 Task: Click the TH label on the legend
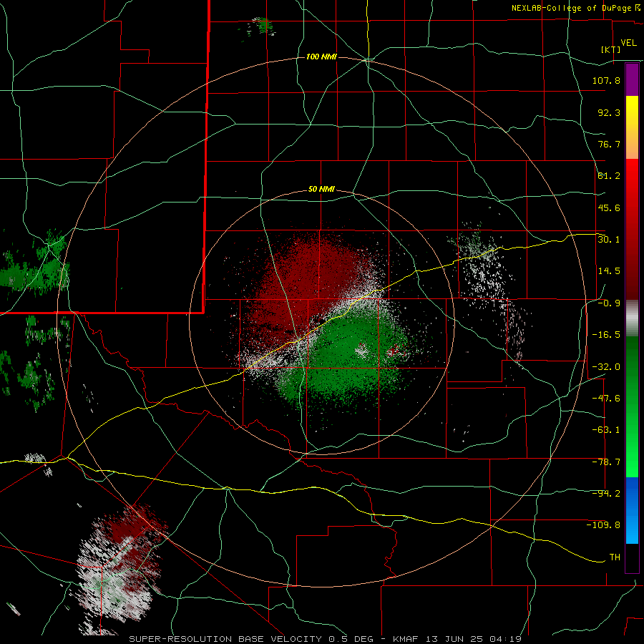coord(615,557)
